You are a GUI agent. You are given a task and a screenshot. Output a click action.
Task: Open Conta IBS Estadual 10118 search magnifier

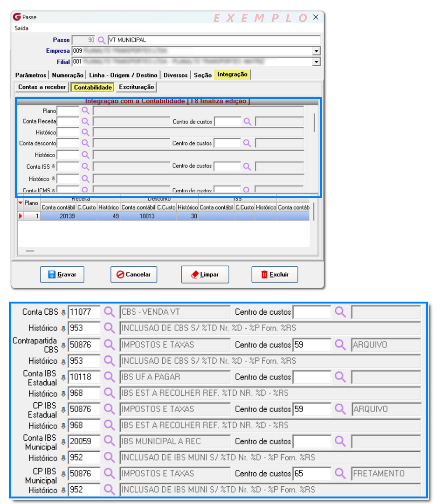coord(109,377)
